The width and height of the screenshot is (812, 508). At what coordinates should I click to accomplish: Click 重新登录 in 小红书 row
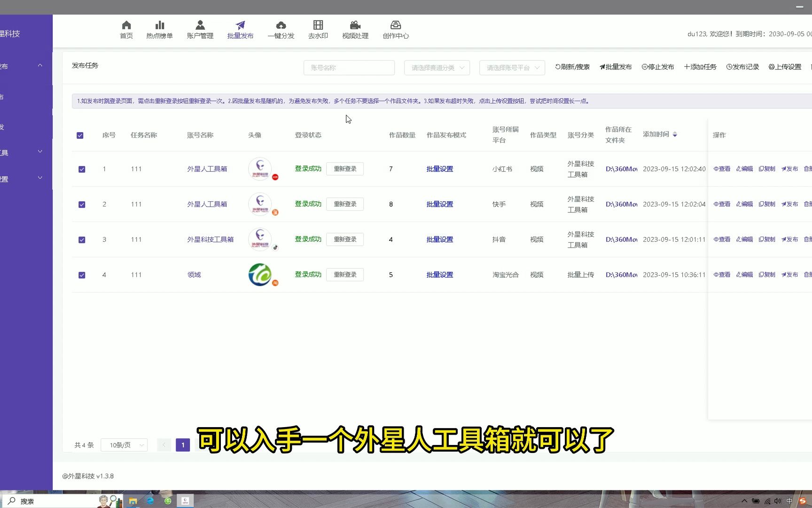click(x=345, y=169)
